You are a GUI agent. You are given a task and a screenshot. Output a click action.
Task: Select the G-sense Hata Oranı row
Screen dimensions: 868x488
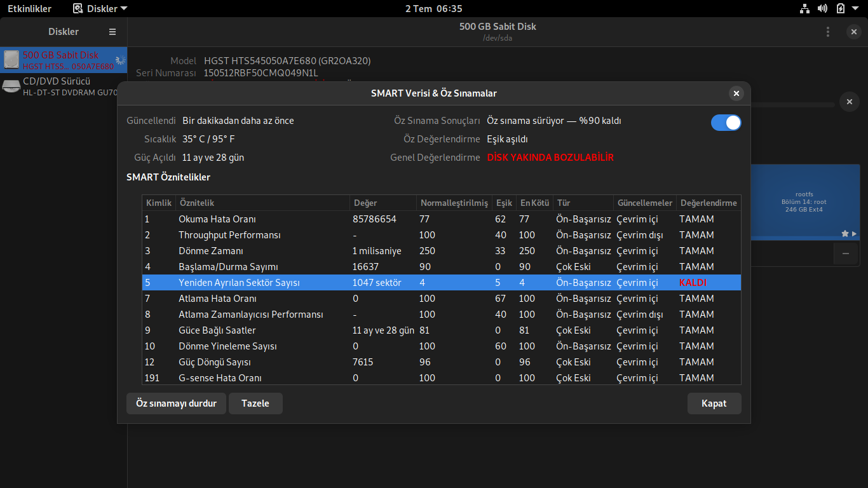point(442,377)
